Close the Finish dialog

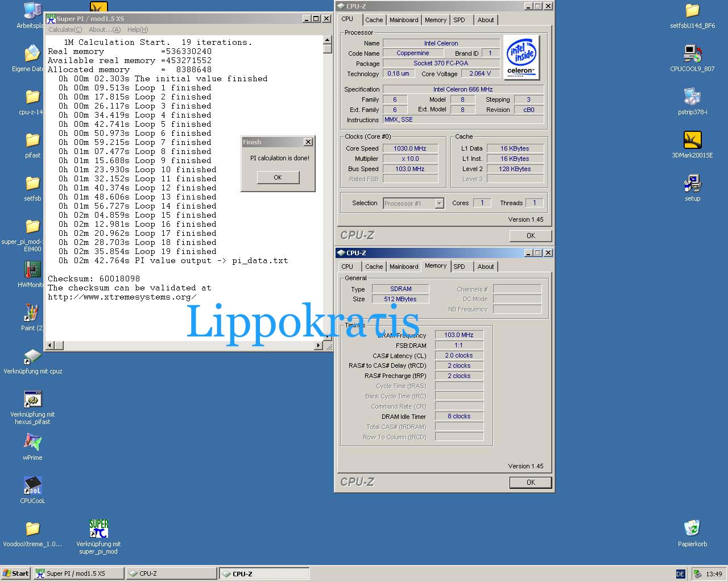308,142
